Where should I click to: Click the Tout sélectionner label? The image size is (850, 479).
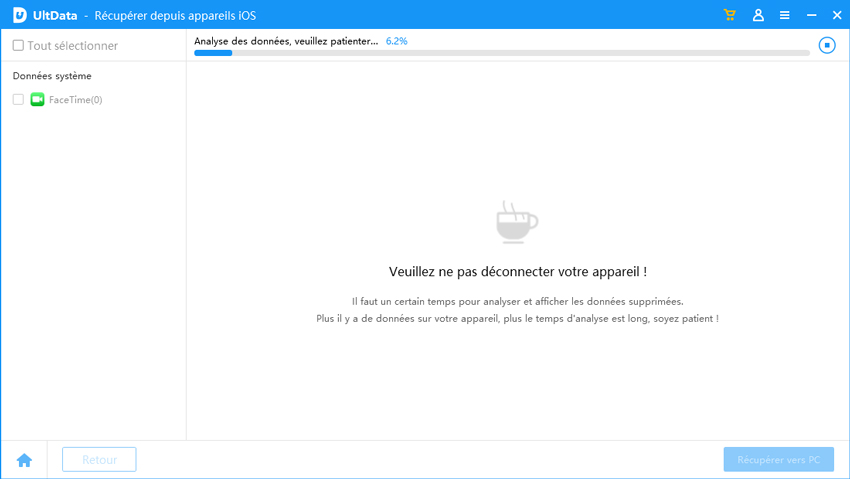[x=73, y=46]
